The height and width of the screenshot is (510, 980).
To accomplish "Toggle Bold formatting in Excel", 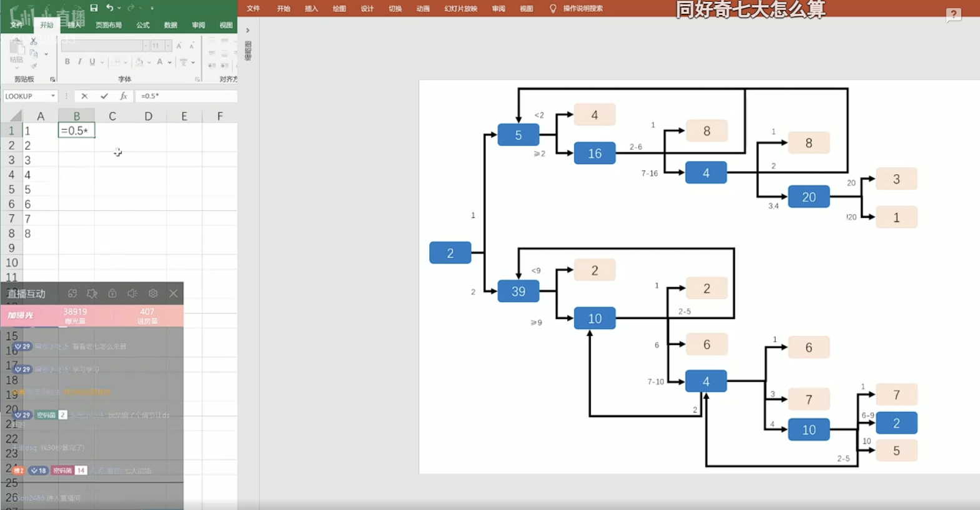I will point(67,62).
